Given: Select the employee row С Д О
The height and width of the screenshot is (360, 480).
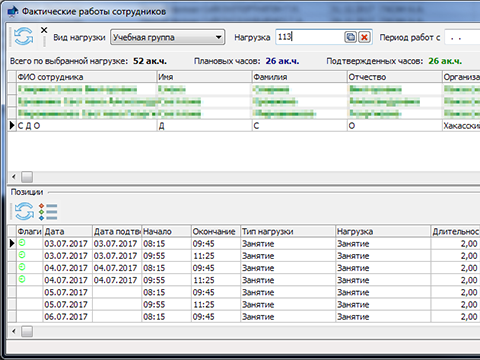Looking at the screenshot, I should tap(243, 126).
